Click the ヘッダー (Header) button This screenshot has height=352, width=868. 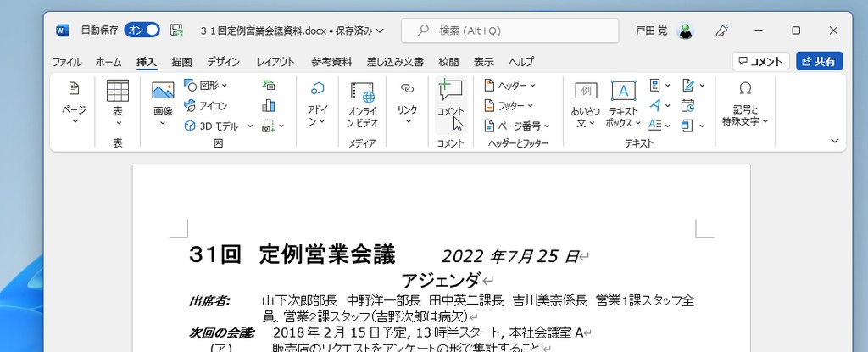pos(509,86)
